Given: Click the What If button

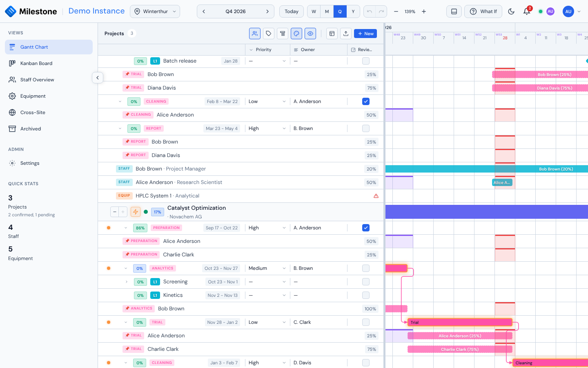Looking at the screenshot, I should pos(483,11).
